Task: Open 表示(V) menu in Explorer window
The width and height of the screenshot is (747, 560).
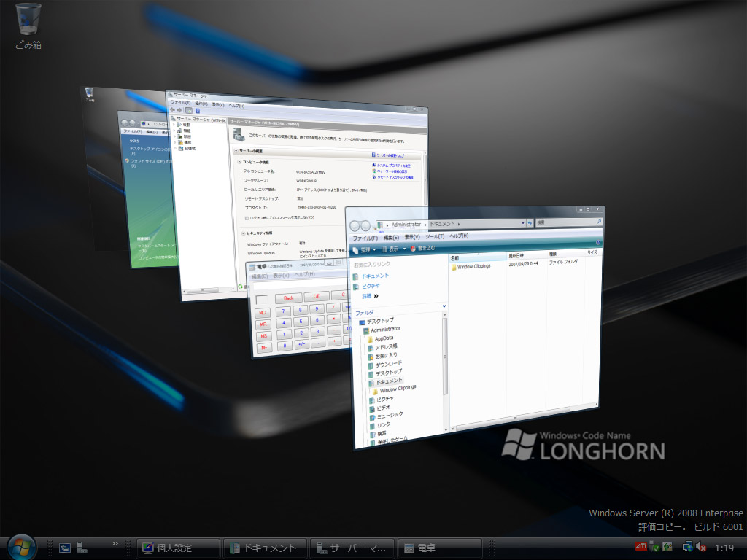Action: coord(412,237)
